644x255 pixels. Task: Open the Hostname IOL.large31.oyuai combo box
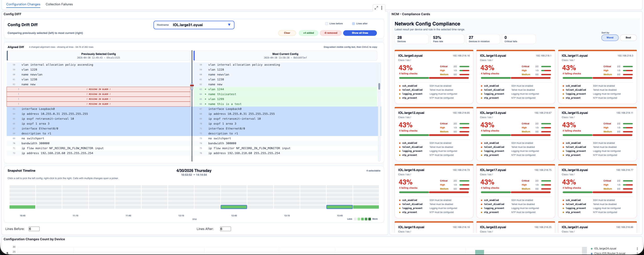tap(194, 25)
